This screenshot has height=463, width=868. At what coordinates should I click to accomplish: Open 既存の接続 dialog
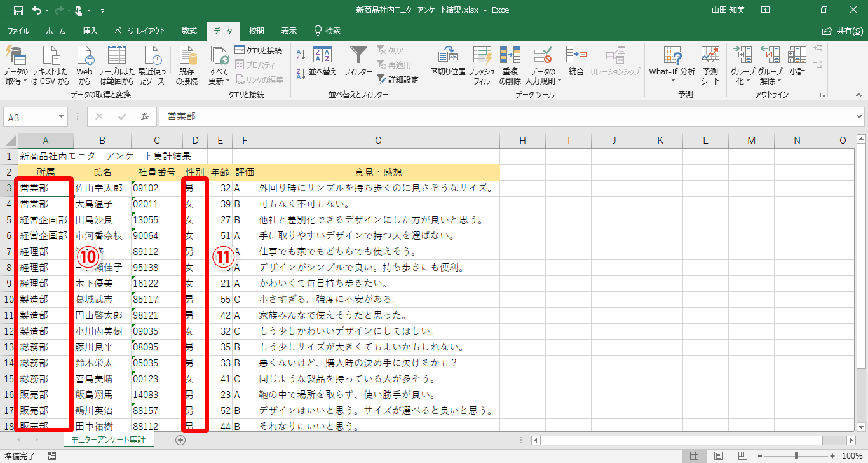click(x=186, y=66)
